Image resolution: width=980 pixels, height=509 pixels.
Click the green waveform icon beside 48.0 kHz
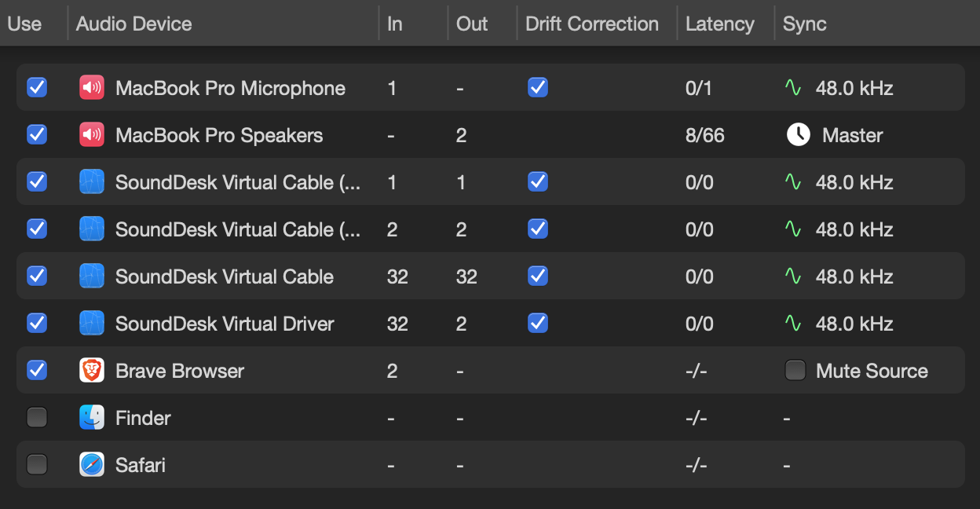click(x=793, y=88)
